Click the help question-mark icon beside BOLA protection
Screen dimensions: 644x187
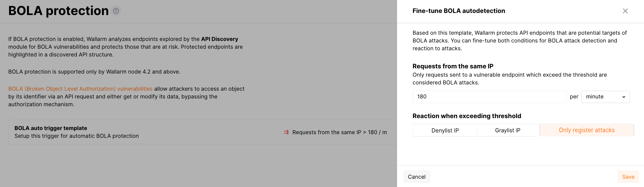click(116, 11)
